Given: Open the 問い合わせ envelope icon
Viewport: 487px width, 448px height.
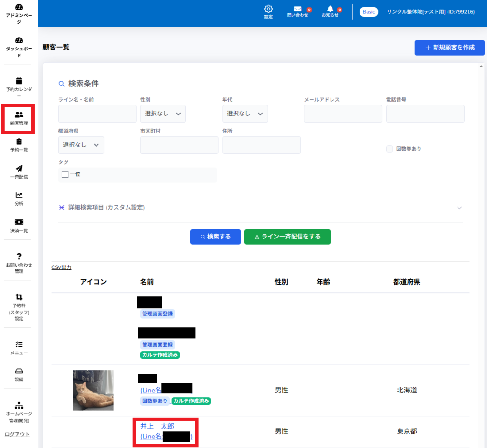Looking at the screenshot, I should pos(298,9).
